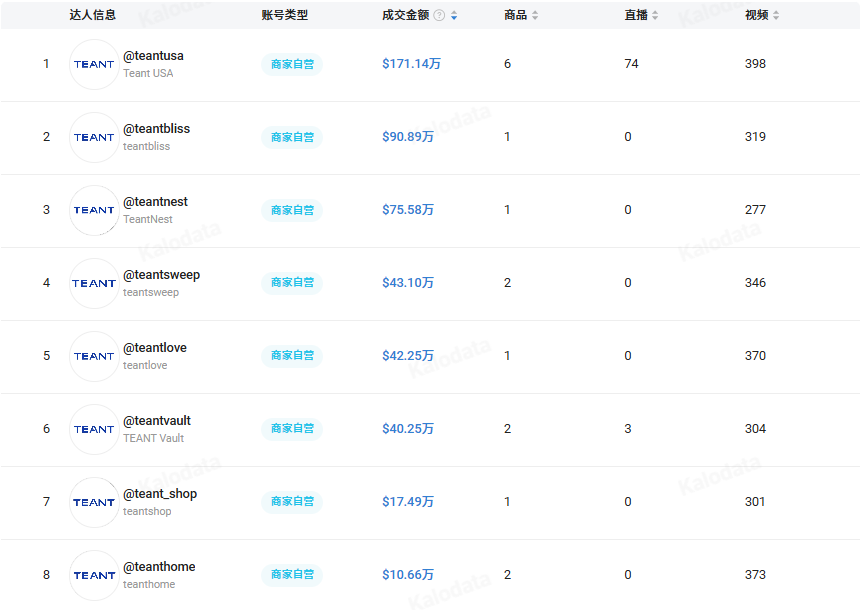Viewport: 861px width, 610px height.
Task: Sort table using 成交金额 sort arrows
Action: point(452,15)
